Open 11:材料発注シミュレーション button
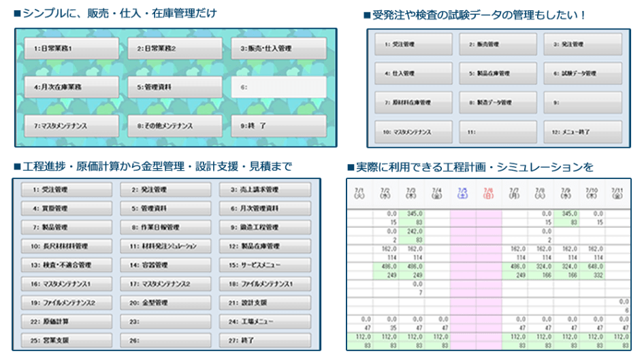 point(165,246)
